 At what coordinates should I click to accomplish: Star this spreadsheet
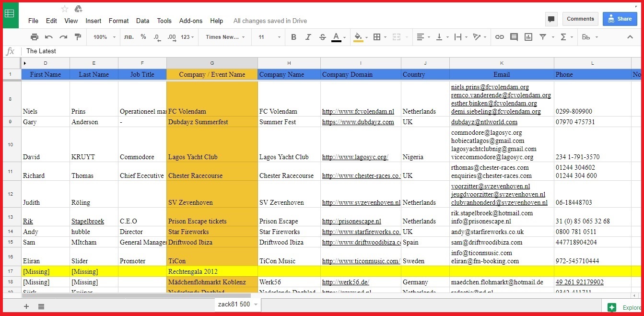(x=65, y=9)
